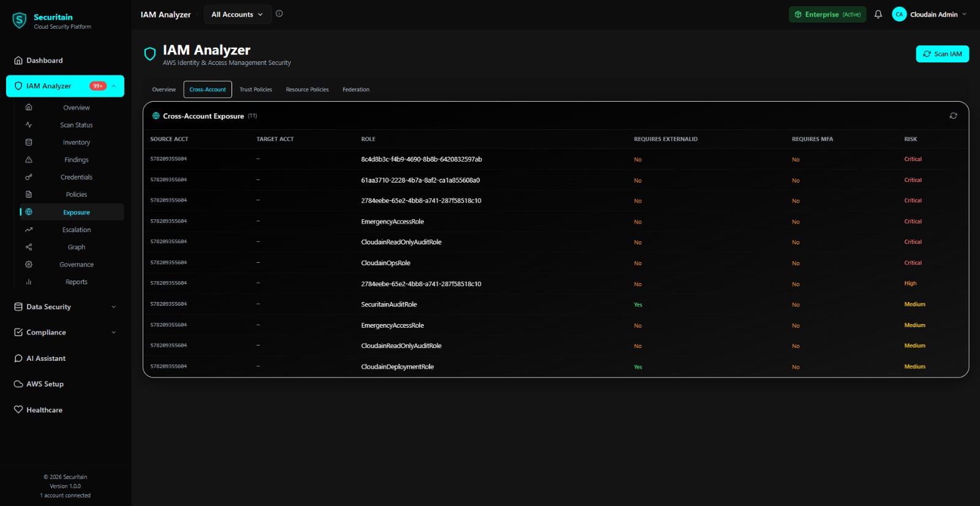Click the SecuritainAuditRole row name
Viewport: 980px width, 506px height.
point(389,304)
